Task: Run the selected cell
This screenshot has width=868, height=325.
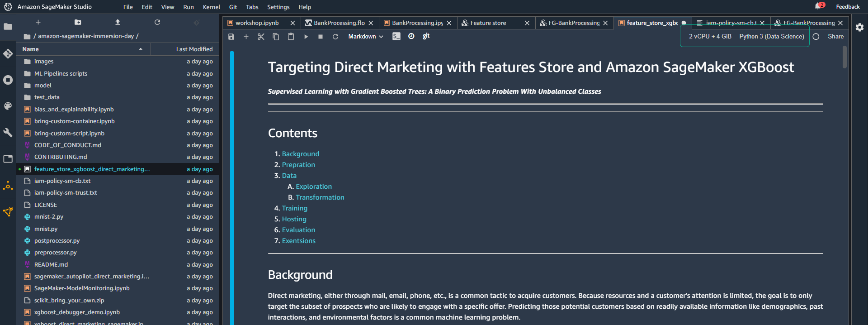Action: point(306,37)
